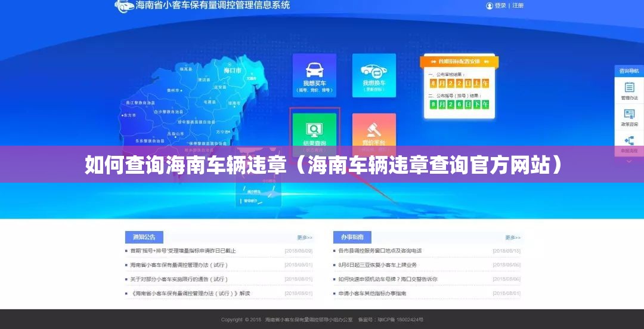Open the 我想换车 car swap tile

(374, 75)
